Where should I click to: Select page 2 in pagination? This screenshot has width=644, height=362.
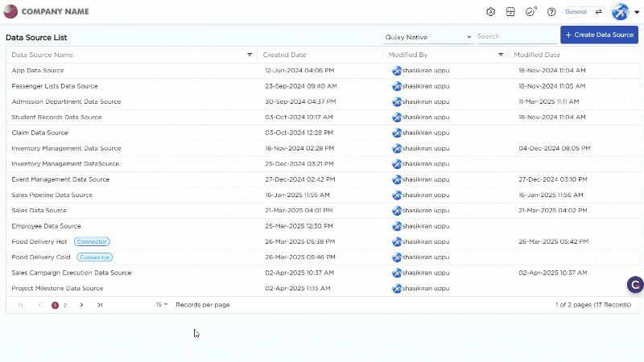click(x=65, y=305)
